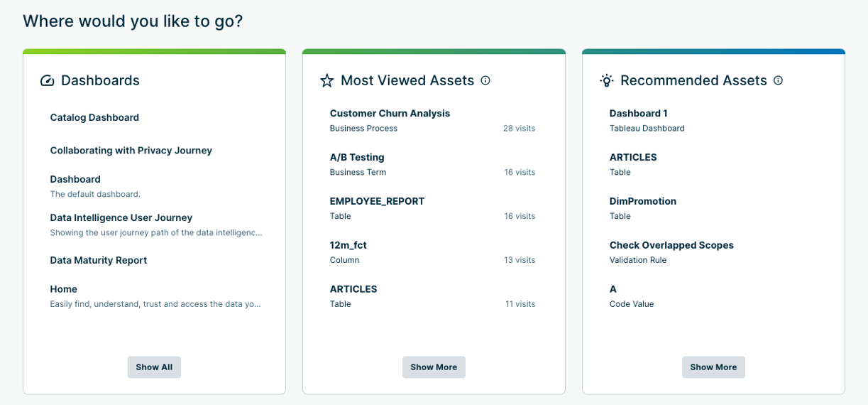868x405 pixels.
Task: Click the Dashboards gauge icon
Action: pos(48,81)
